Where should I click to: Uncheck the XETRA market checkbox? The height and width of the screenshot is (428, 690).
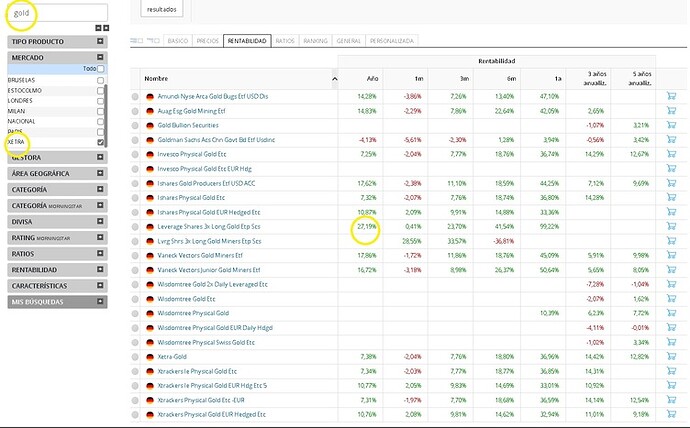click(100, 142)
